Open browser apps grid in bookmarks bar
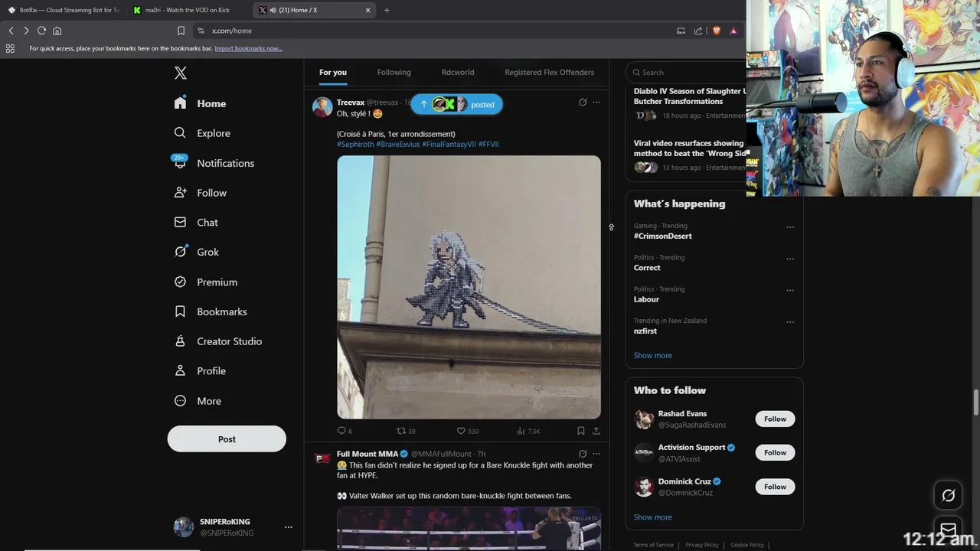Screen dimensions: 980x551 pos(10,48)
